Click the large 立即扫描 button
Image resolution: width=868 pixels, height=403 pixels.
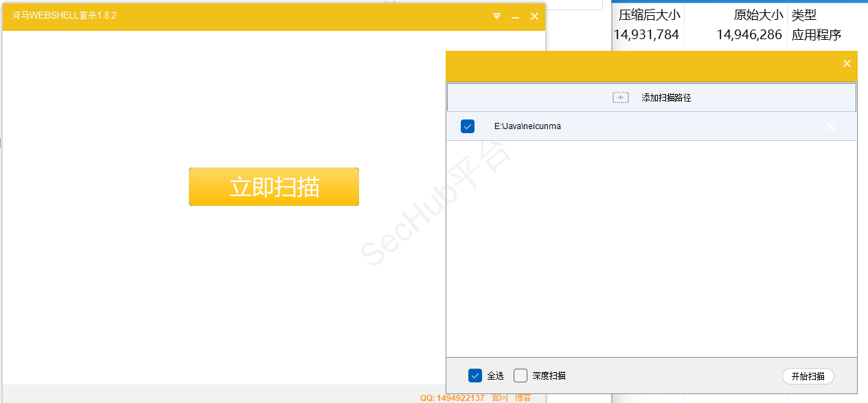click(273, 187)
